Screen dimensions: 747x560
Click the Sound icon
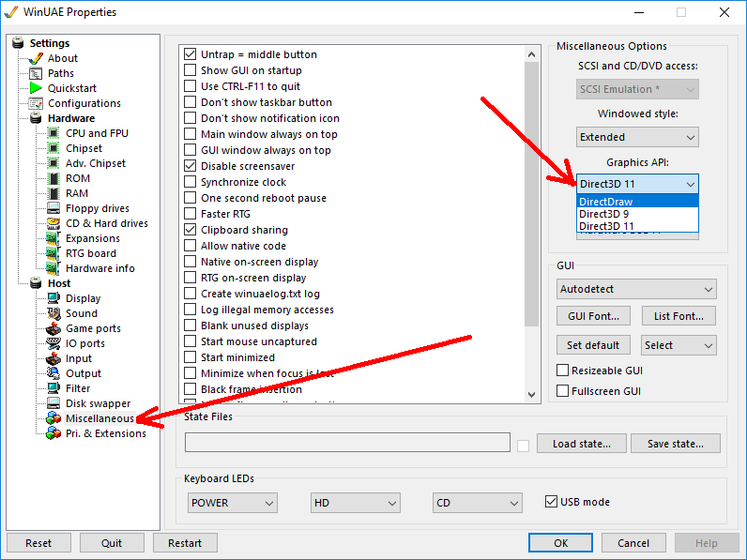coord(53,313)
